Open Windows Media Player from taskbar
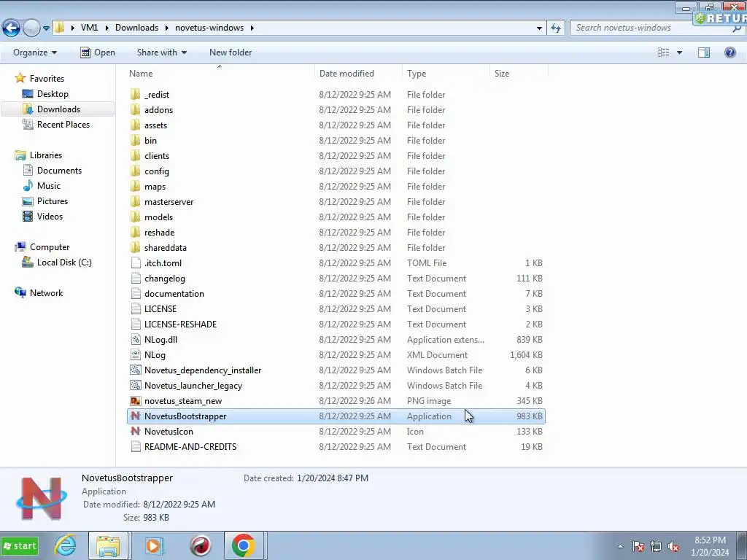 pyautogui.click(x=153, y=545)
